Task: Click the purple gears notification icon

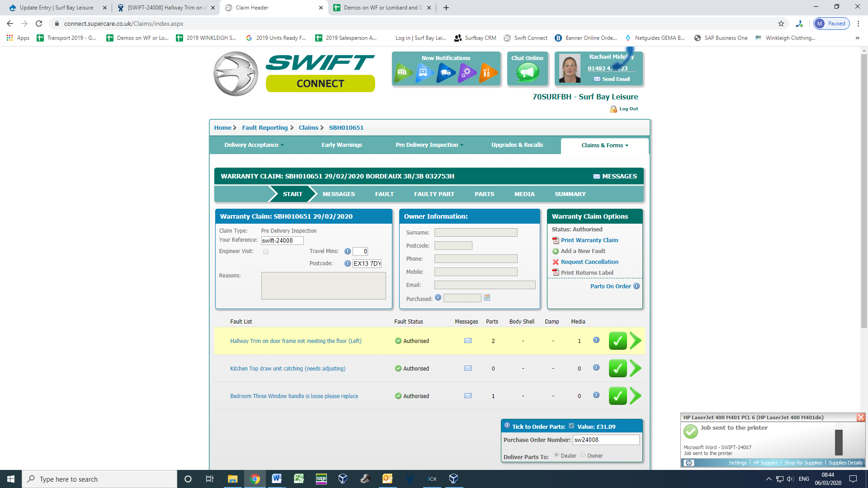Action: click(467, 72)
